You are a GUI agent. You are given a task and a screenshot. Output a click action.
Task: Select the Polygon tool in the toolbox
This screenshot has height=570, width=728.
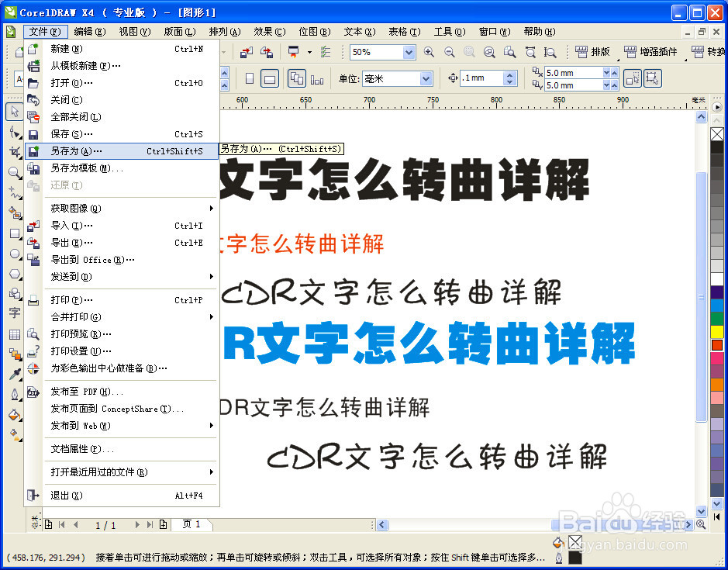[x=15, y=274]
